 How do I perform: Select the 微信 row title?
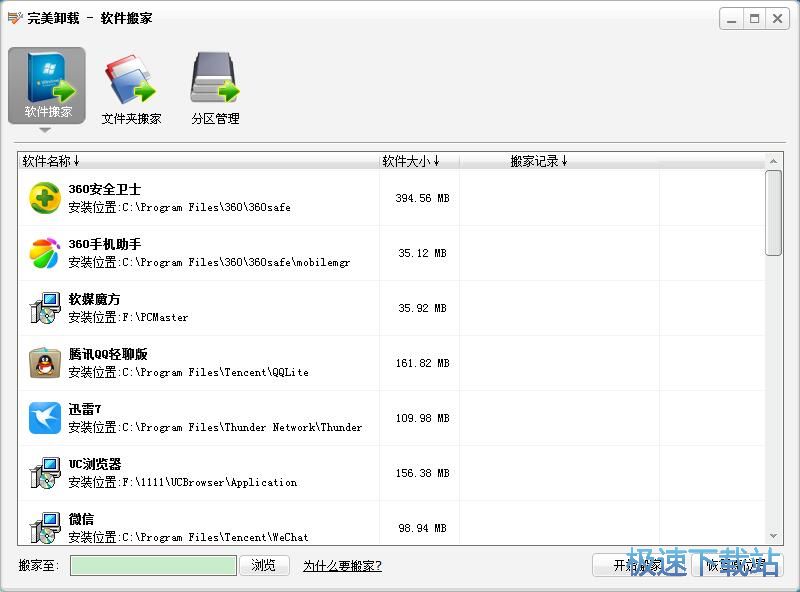[81, 519]
